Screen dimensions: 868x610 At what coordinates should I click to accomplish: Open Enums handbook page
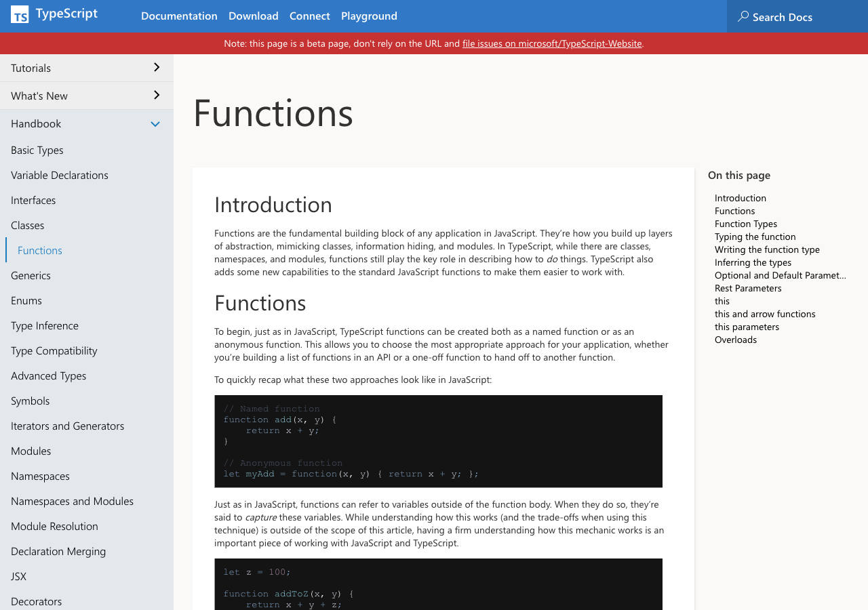click(x=26, y=300)
